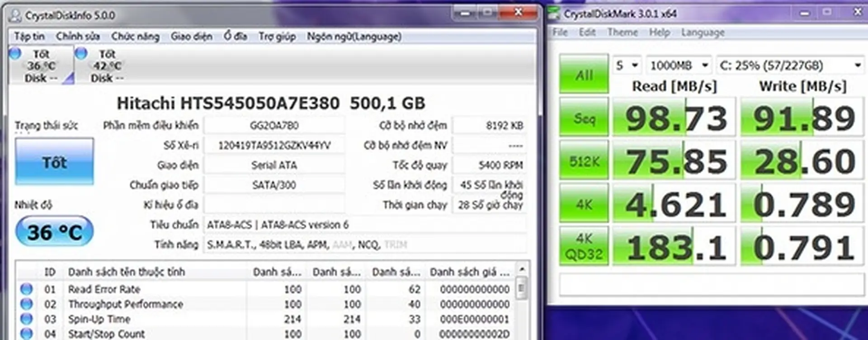This screenshot has width=868, height=340.
Task: Click status icon of Start/Stop Count row
Action: pyautogui.click(x=26, y=333)
